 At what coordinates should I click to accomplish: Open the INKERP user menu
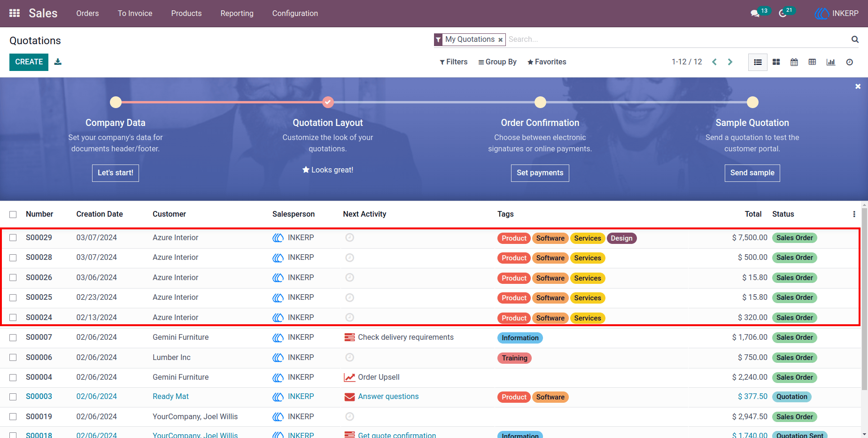coord(837,13)
